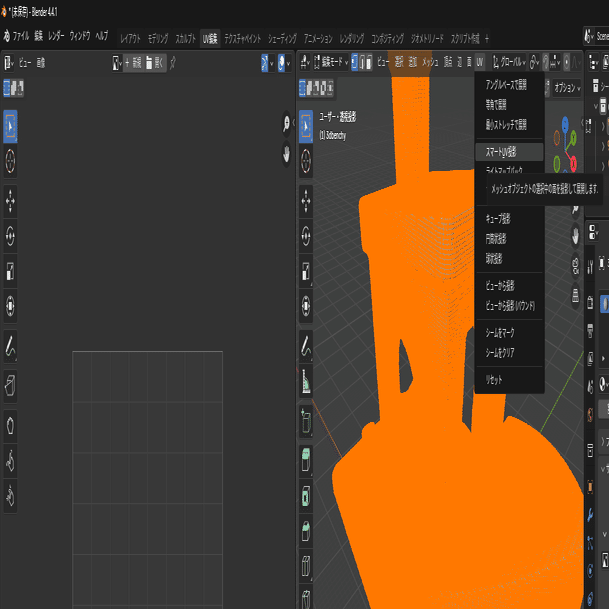Choose シームをマーク from the UV menu
Screen dimensions: 609x609
[509, 332]
